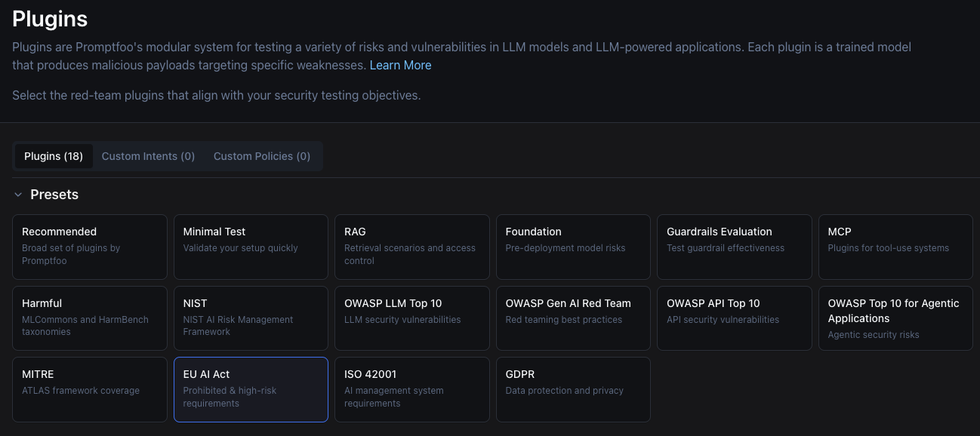Choose the OWASP LLM Top 10 preset
Screen dimensions: 980x436
point(412,318)
